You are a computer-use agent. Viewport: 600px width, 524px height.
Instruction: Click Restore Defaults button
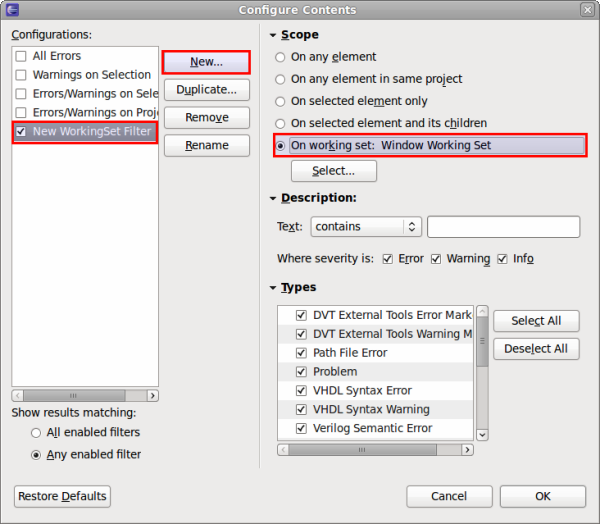tap(62, 496)
